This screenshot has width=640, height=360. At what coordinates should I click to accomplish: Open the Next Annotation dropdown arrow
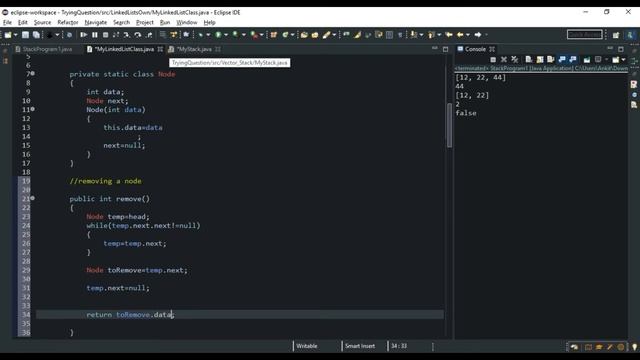coord(422,35)
